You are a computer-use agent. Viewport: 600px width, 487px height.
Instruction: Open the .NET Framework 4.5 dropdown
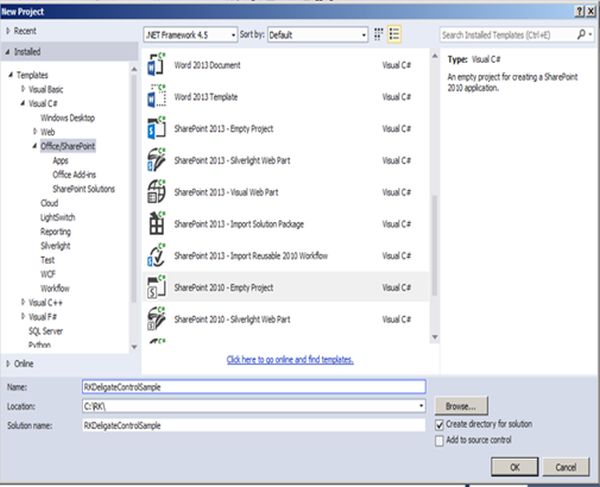click(191, 35)
